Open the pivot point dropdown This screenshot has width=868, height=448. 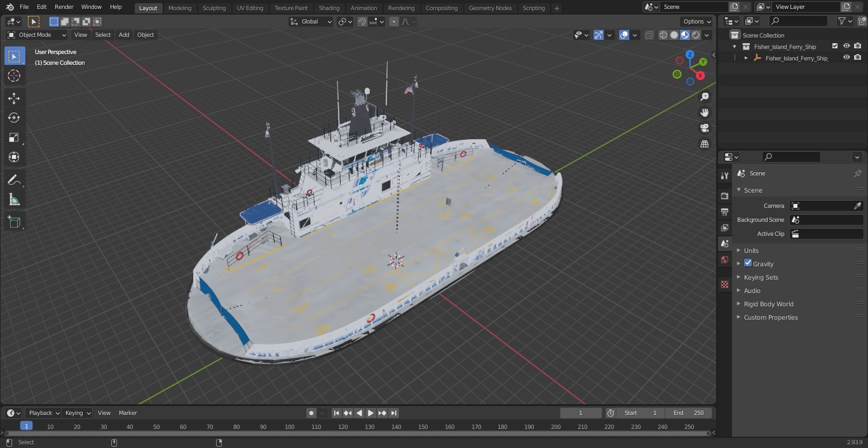(x=345, y=22)
